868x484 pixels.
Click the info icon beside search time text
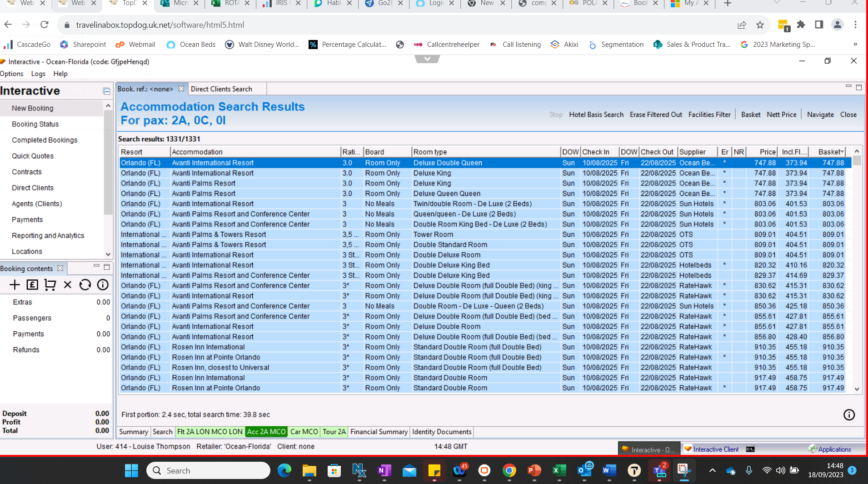(849, 414)
